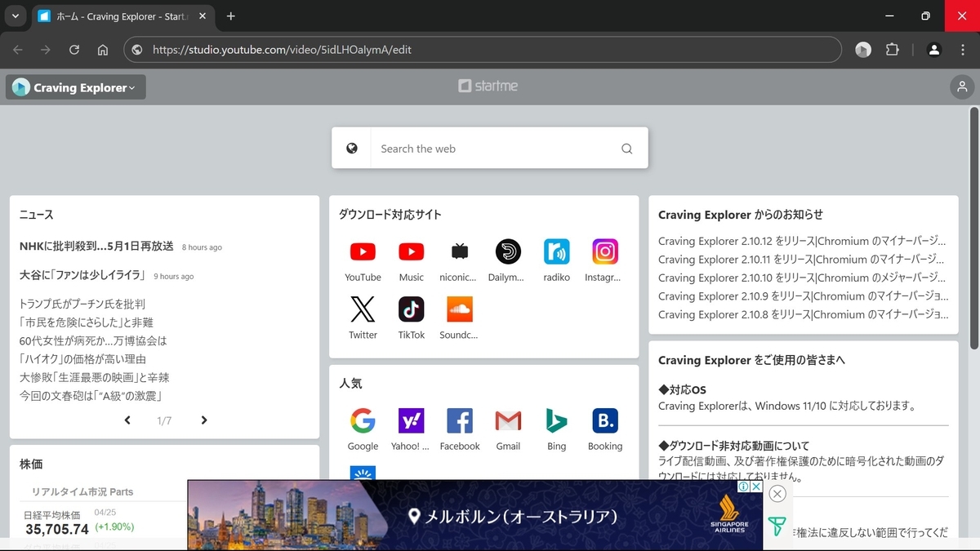Open Craving Explorer 2.10.10 release notice
Image resolution: width=980 pixels, height=551 pixels.
tap(803, 278)
